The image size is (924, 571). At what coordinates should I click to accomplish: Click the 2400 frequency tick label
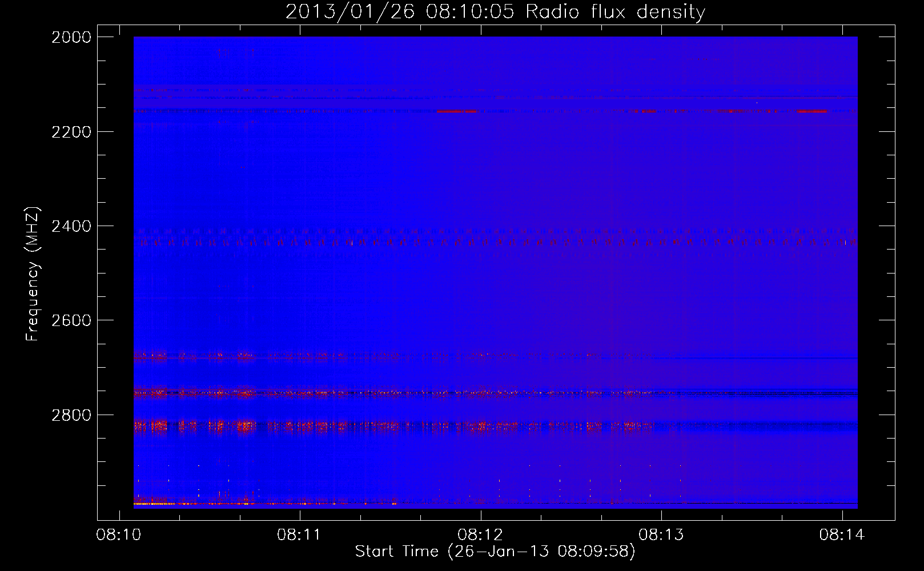[71, 226]
